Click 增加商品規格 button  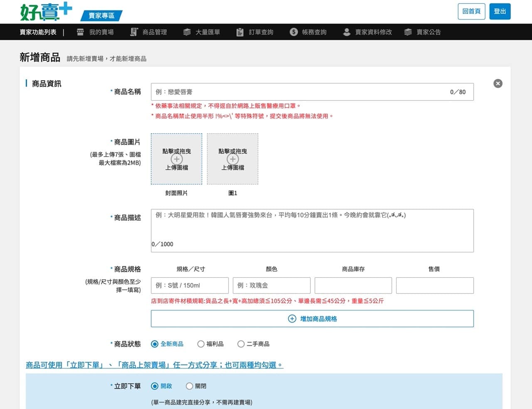[x=312, y=319]
